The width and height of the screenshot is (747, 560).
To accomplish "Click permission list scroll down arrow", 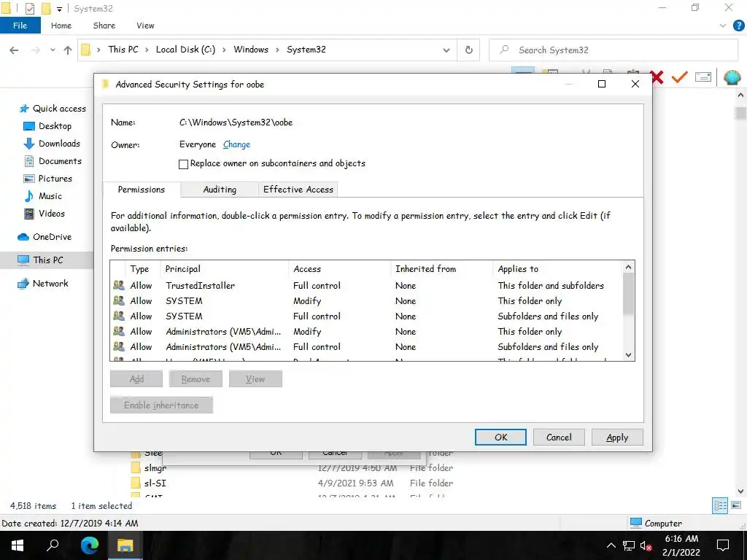I will (x=628, y=355).
